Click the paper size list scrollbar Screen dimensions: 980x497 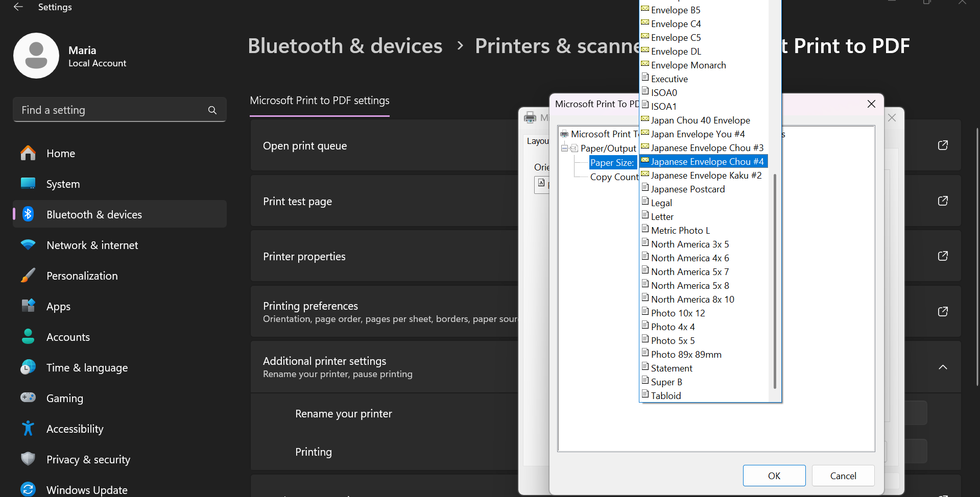pyautogui.click(x=775, y=281)
